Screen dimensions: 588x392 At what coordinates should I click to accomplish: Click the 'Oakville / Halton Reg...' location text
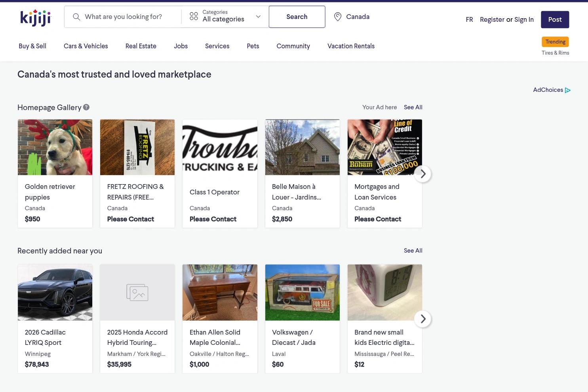click(x=219, y=354)
